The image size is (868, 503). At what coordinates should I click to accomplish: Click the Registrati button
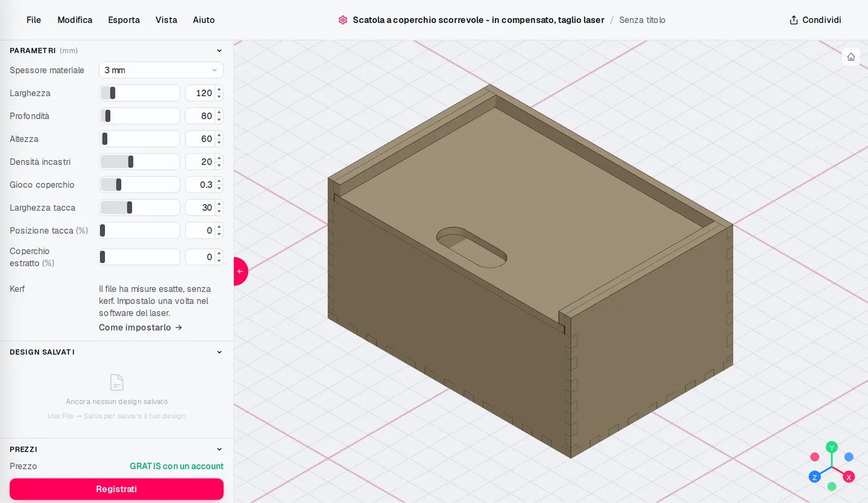117,489
